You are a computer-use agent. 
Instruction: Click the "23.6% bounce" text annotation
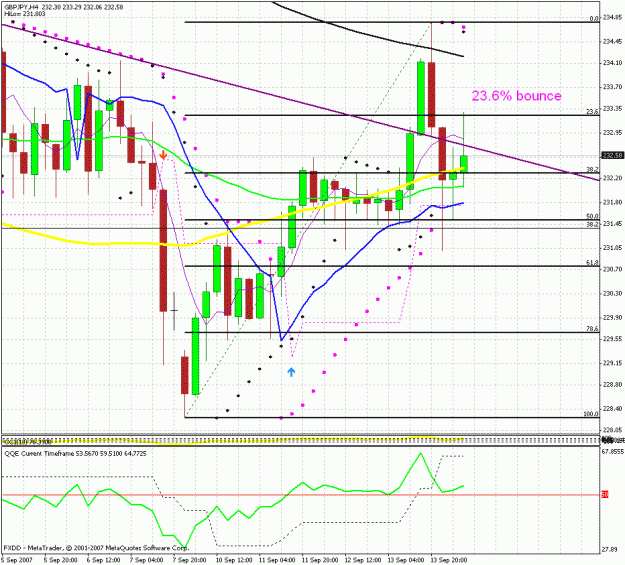pos(516,96)
